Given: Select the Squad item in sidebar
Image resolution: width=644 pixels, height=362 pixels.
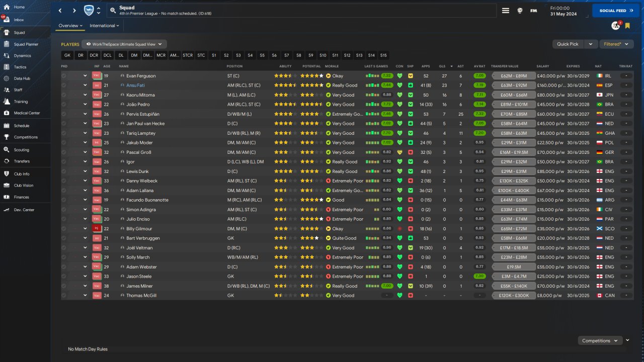Looking at the screenshot, I should (x=25, y=33).
